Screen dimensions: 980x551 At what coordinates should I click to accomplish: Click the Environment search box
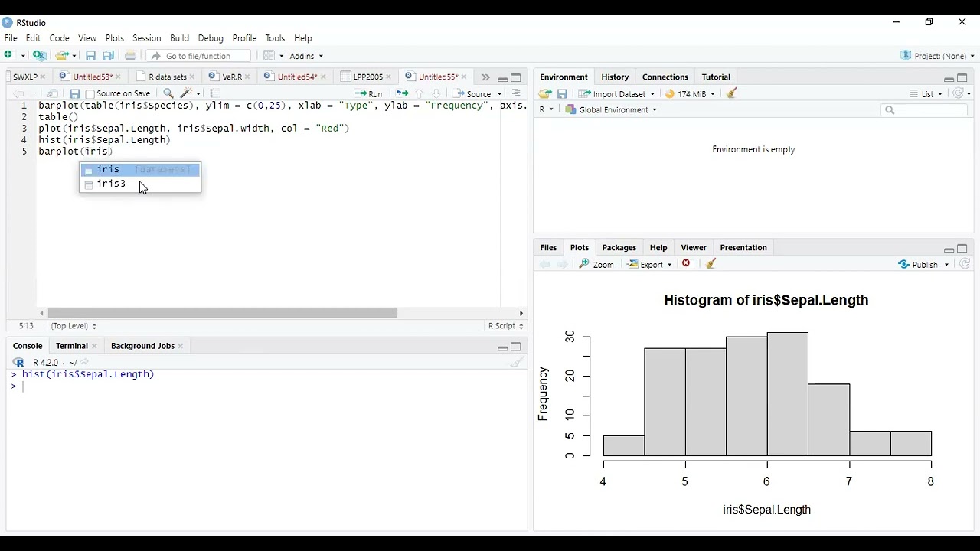924,109
